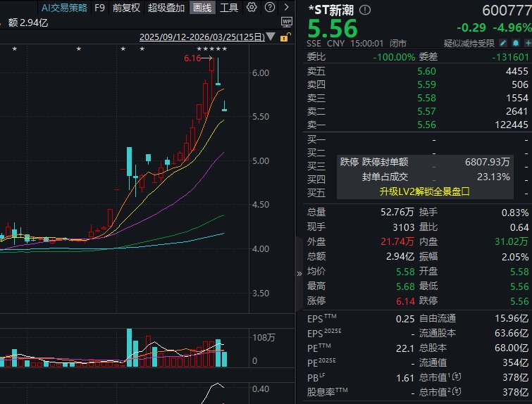Image resolution: width=532 pixels, height=404 pixels.
Task: Open F9 deep data menu
Action: (99, 8)
